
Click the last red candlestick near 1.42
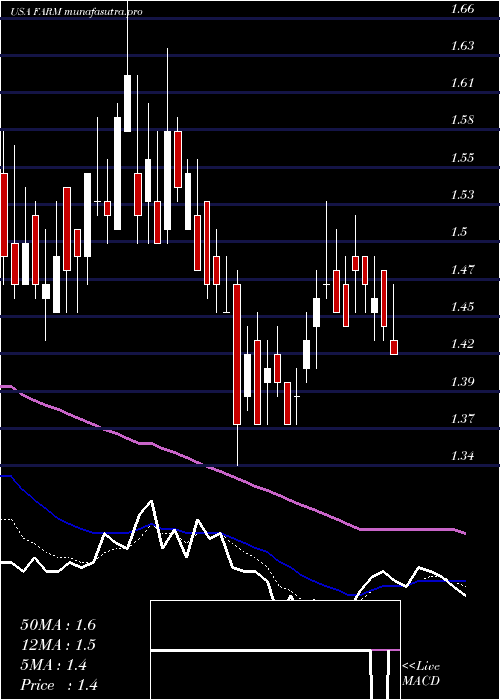[x=394, y=347]
